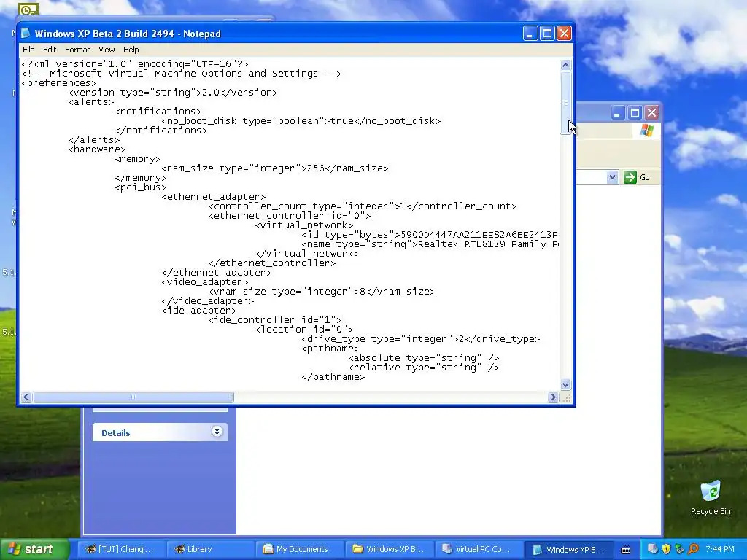Click the Realtek RTL8139 name line
This screenshot has width=747, height=560.
coord(430,244)
